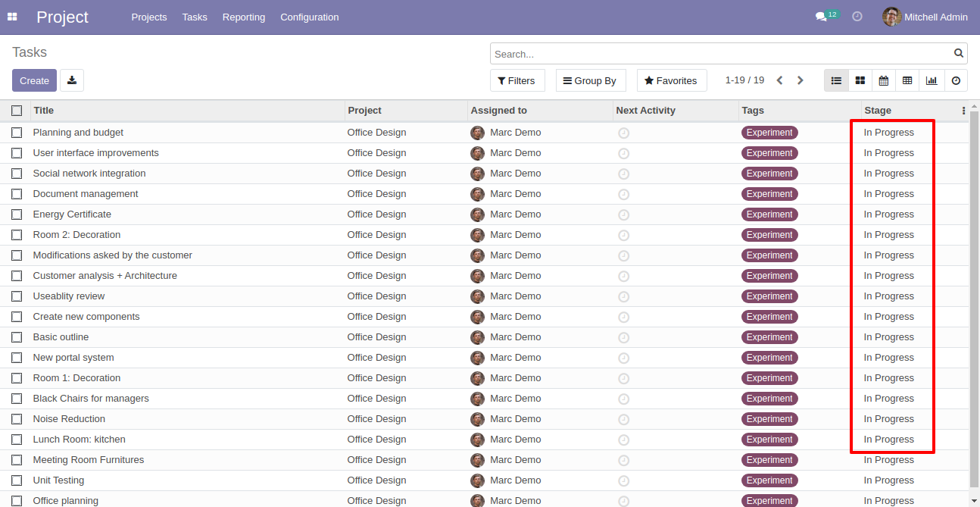Tick the select-all checkbox in header

tap(17, 111)
